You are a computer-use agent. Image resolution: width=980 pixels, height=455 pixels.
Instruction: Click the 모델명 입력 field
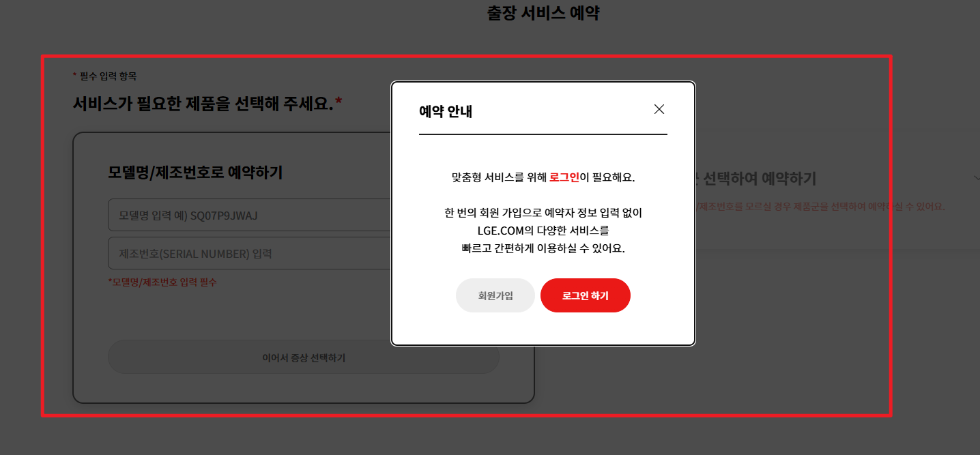(250, 216)
